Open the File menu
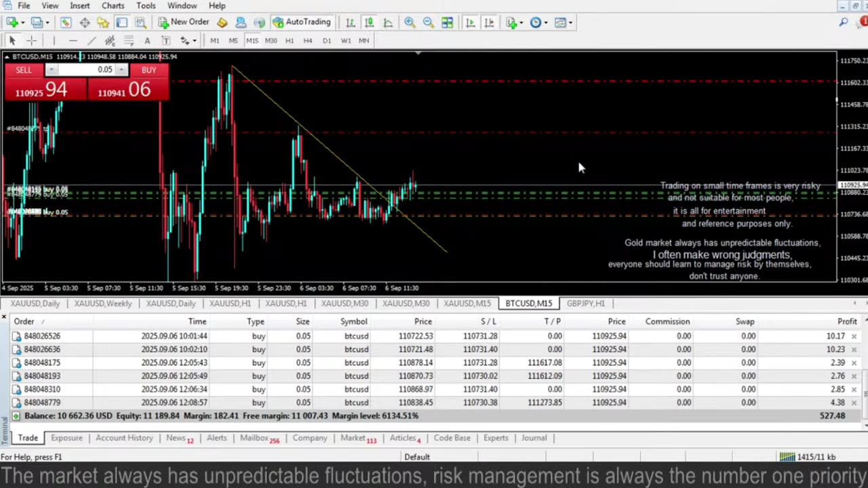This screenshot has height=488, width=868. point(24,5)
